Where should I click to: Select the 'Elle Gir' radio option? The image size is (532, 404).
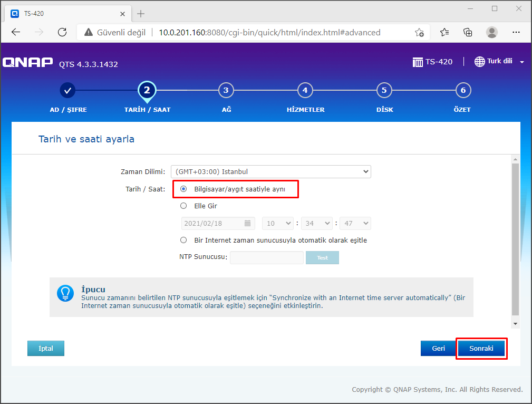[x=183, y=206]
